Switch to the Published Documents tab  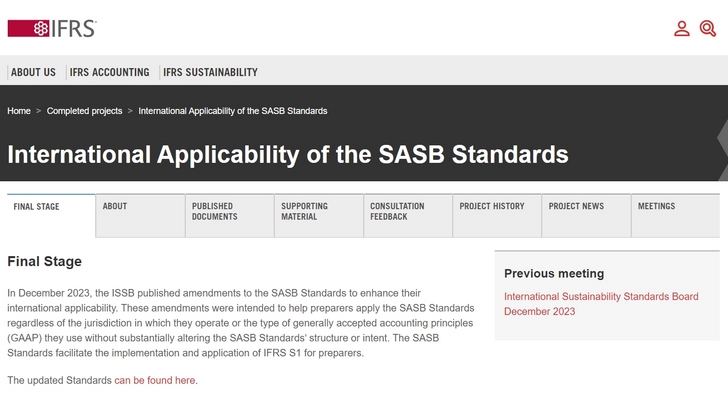tap(214, 211)
